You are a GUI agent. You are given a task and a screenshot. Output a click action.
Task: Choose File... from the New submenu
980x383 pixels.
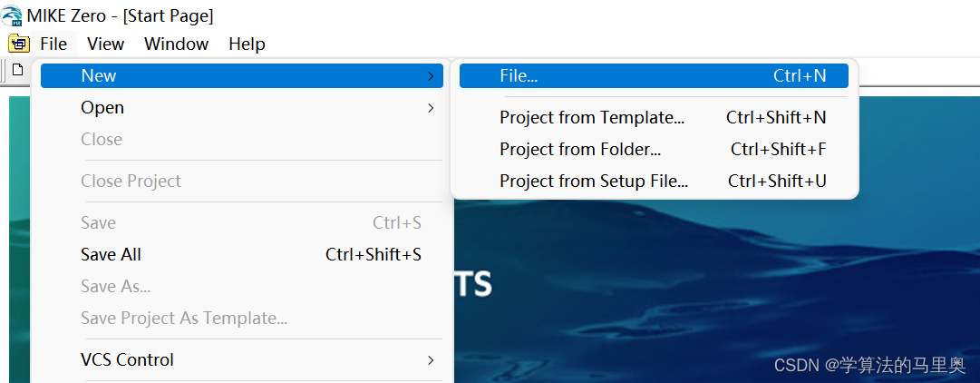pos(519,76)
